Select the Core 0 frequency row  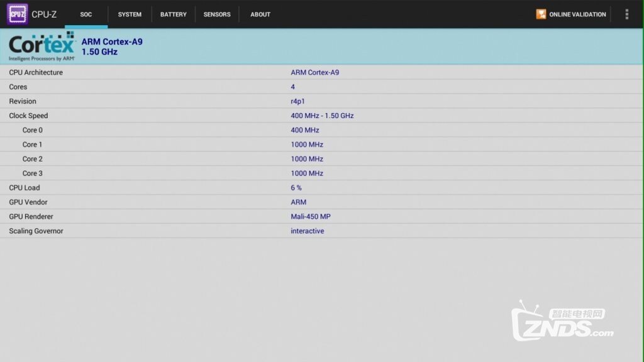click(322, 130)
